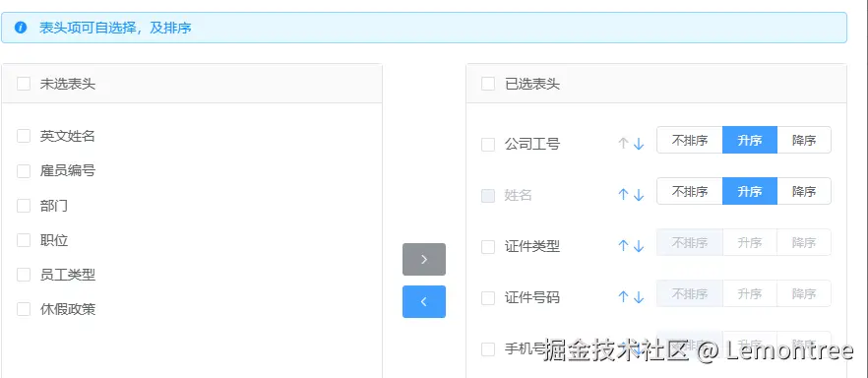Tick the 员工类型 checkbox
The width and height of the screenshot is (868, 378).
pos(24,275)
